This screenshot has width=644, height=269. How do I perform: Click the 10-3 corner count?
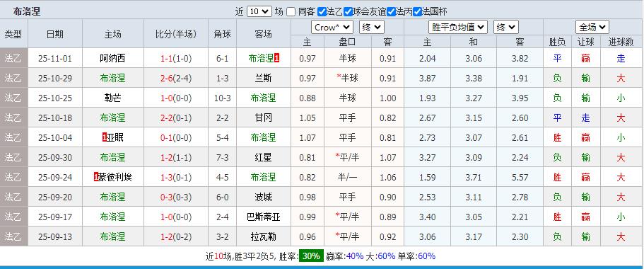(x=222, y=98)
